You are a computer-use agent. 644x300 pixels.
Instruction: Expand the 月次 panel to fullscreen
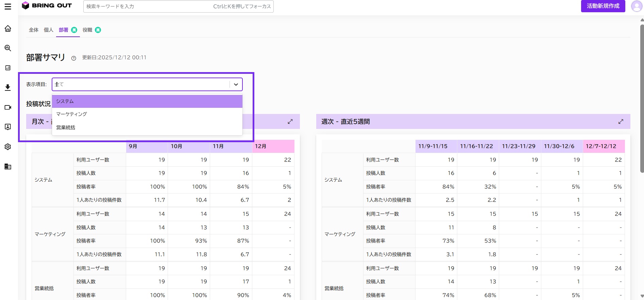[290, 121]
